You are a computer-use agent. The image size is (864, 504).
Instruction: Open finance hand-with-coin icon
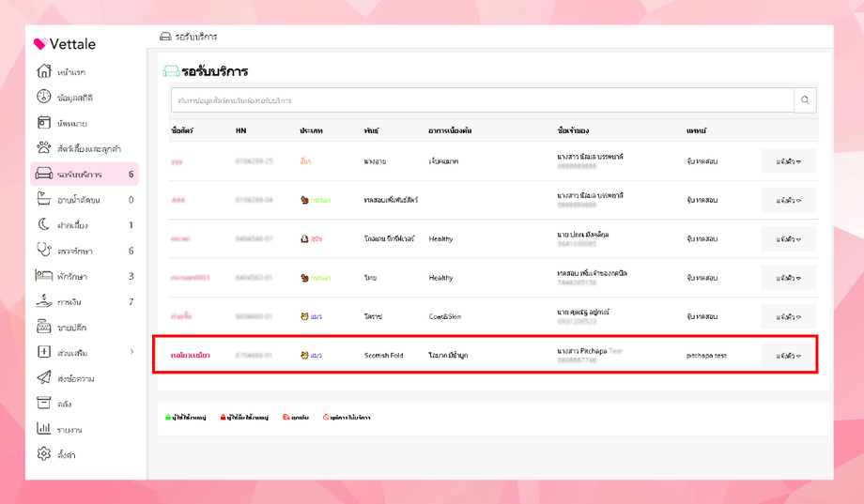[43, 300]
